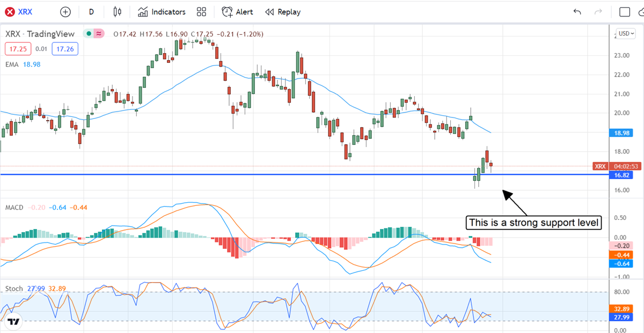
Task: Open the layout templates grid icon
Action: coord(201,12)
